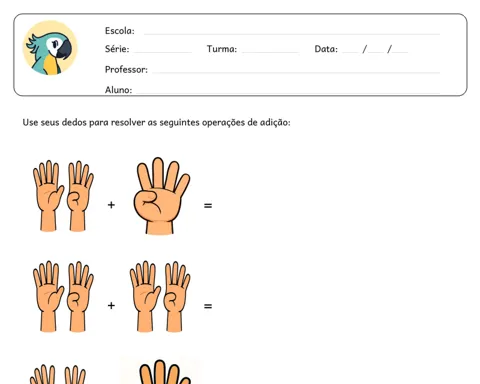480x384 pixels.
Task: Click the Aluno input line
Action: [288, 92]
